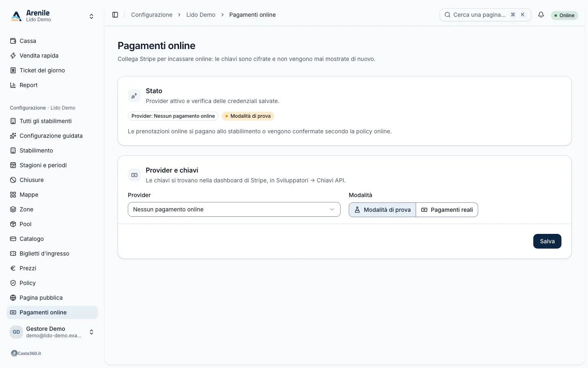
Task: Click the Pagamenti online breadcrumb text
Action: pyautogui.click(x=252, y=15)
